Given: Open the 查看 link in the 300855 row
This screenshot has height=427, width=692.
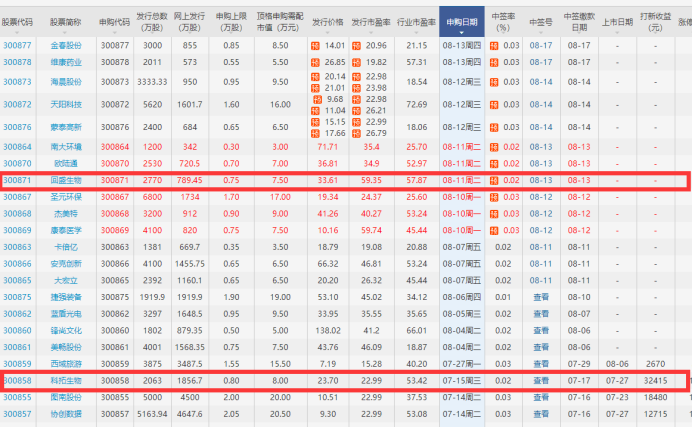Looking at the screenshot, I should (541, 397).
